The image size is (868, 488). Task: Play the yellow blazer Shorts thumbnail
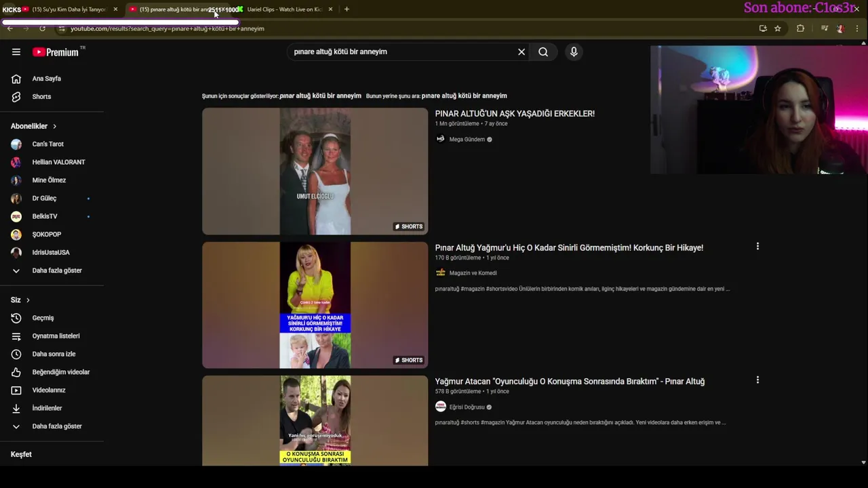[315, 305]
